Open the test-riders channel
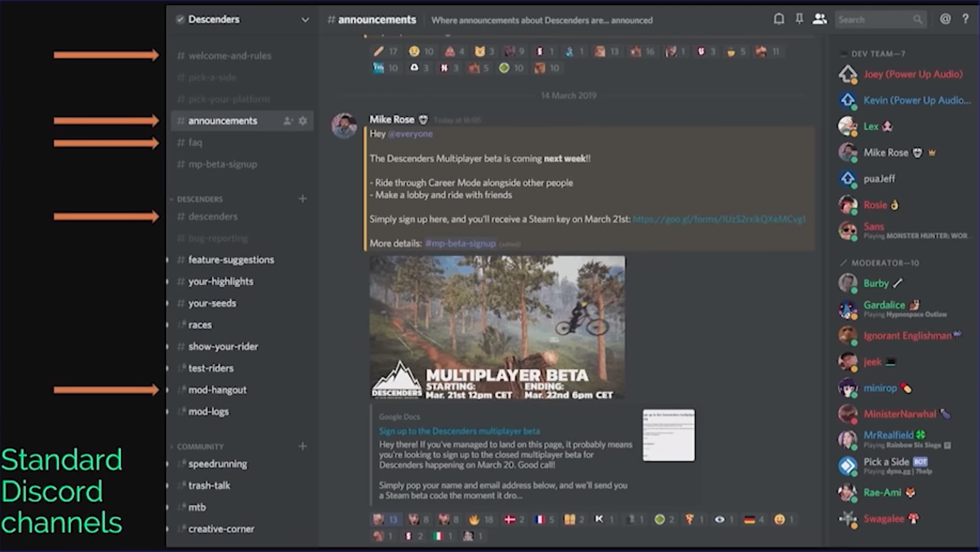The height and width of the screenshot is (552, 980). click(242, 368)
